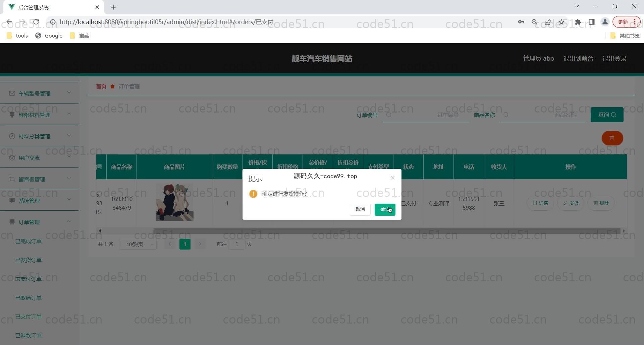Open 已退款订单 submenu item
This screenshot has width=644, height=345.
[x=29, y=335]
